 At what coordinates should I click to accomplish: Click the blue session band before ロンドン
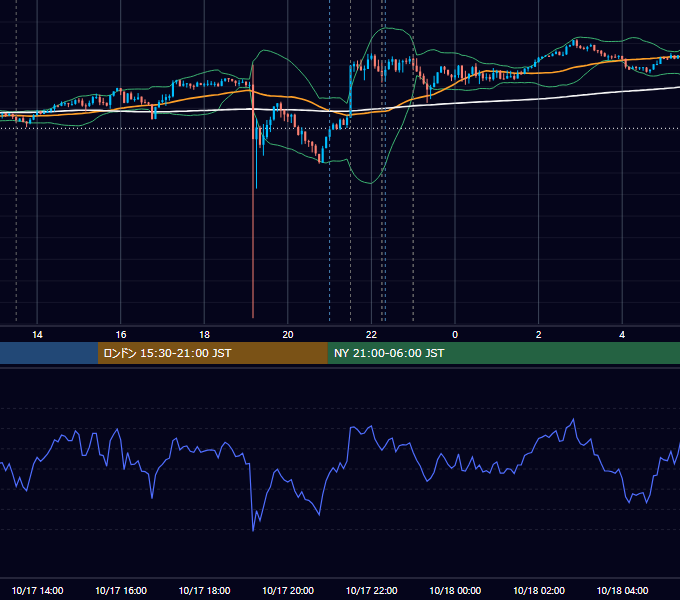coord(49,353)
